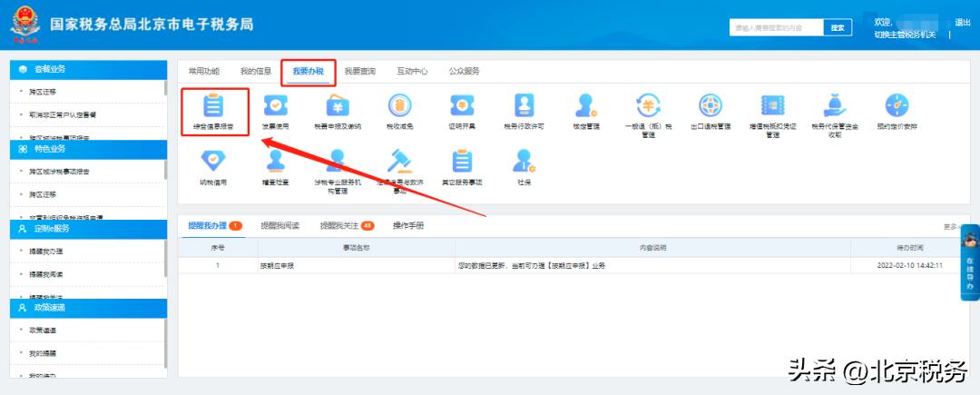980x395 pixels.
Task: Click 事项名称 column header
Action: (x=357, y=248)
